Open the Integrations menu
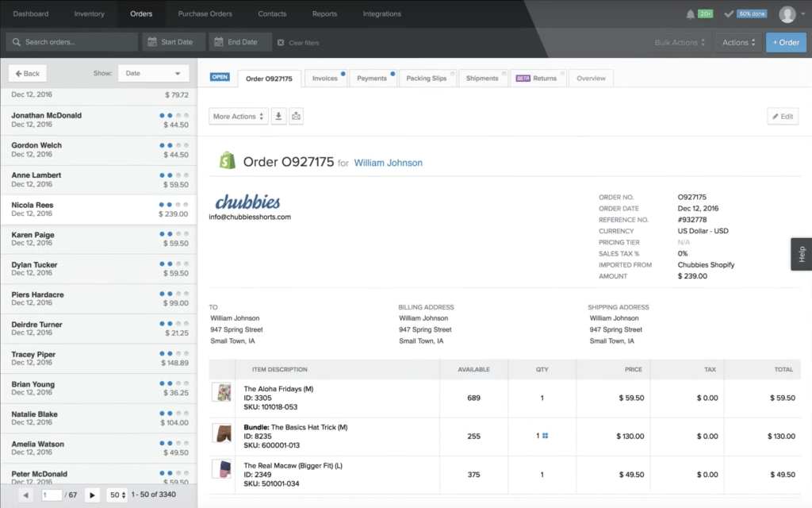Viewport: 812px width, 508px height. coord(381,14)
